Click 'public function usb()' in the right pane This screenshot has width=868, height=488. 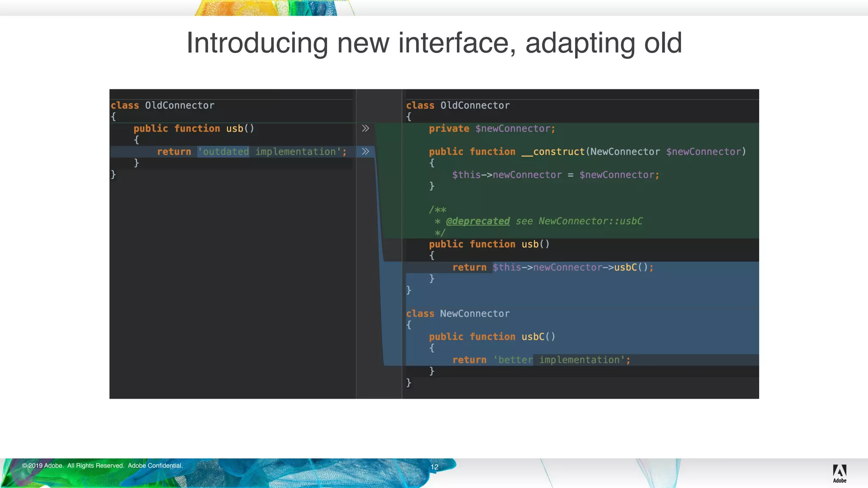pyautogui.click(x=489, y=244)
